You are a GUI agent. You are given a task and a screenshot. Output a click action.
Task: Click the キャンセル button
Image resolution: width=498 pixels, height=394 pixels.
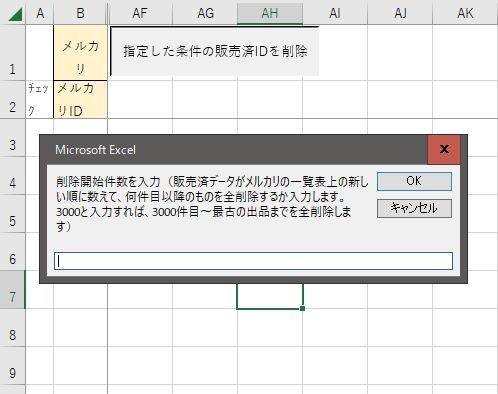[414, 208]
